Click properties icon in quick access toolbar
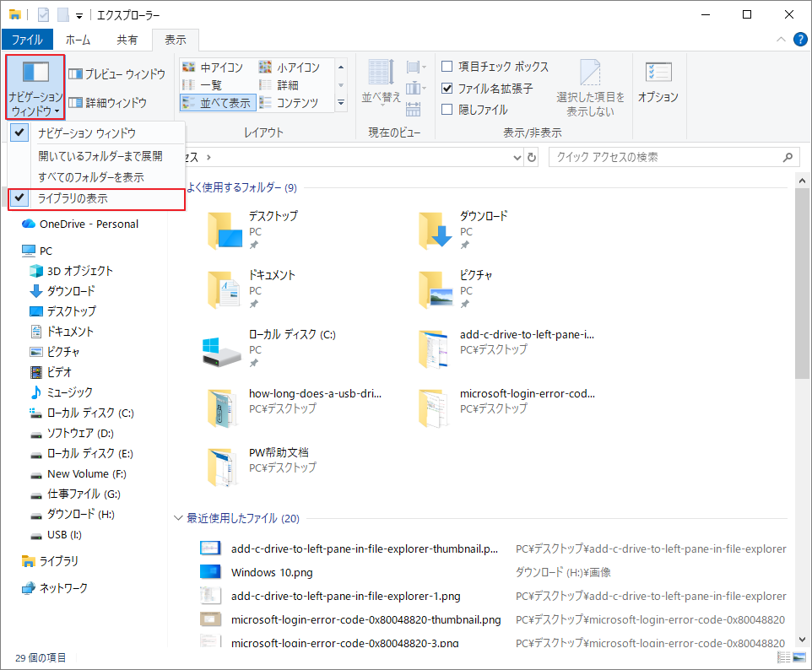 coord(44,15)
